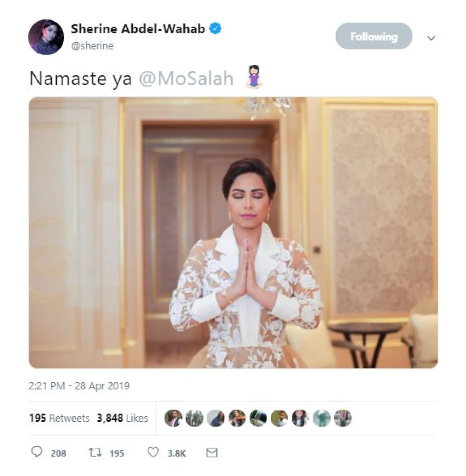Image resolution: width=466 pixels, height=476 pixels.
Task: Click the last liker avatar in row
Action: tap(343, 418)
